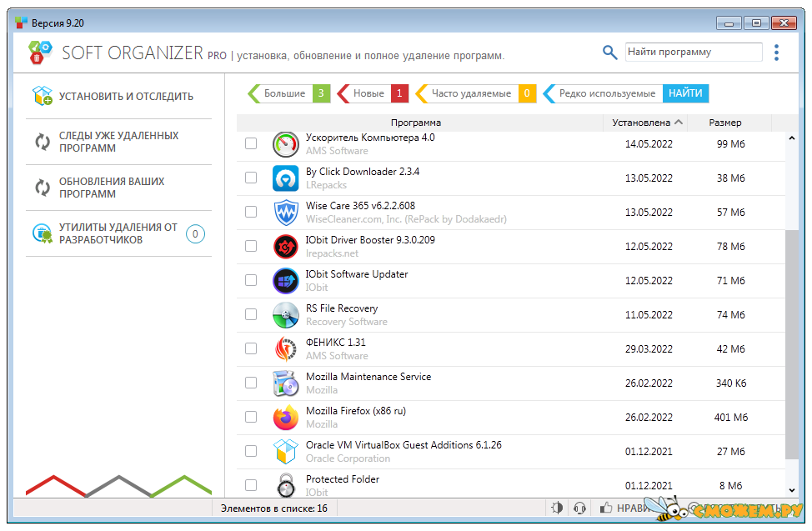Click the Элементов в списке: 16 status text
Viewport: 812px width, 531px height.
click(x=274, y=508)
